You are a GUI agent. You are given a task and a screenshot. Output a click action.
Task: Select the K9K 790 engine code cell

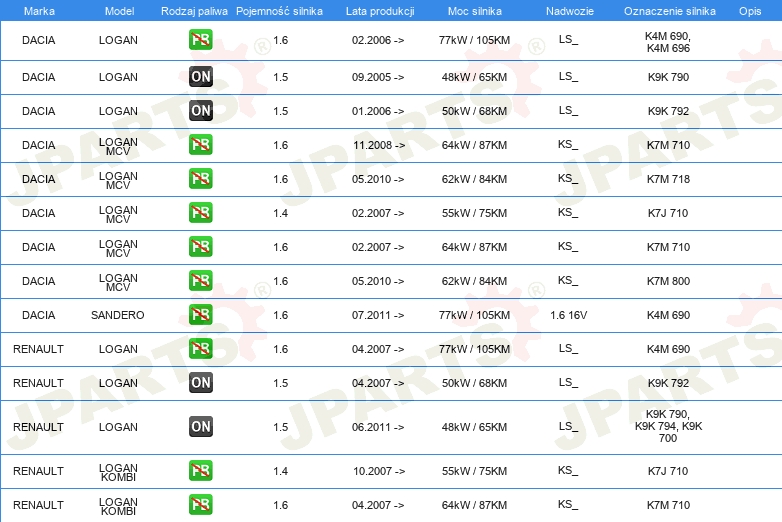coord(668,77)
